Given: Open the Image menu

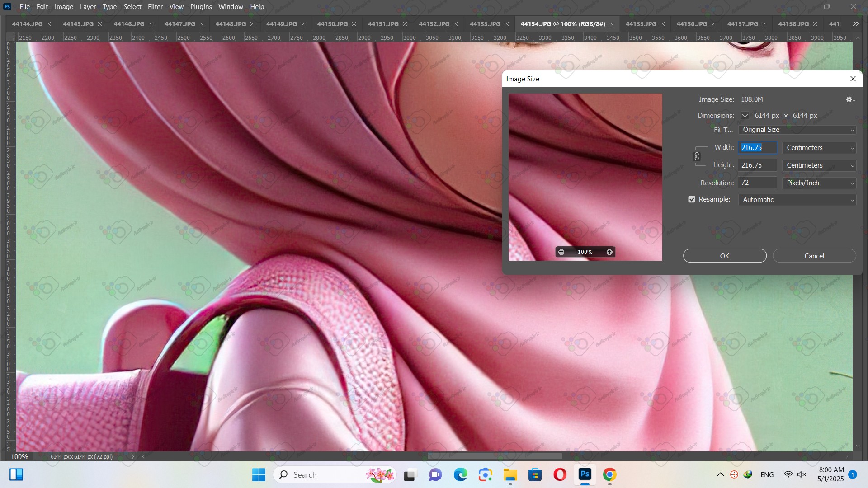Looking at the screenshot, I should 64,7.
